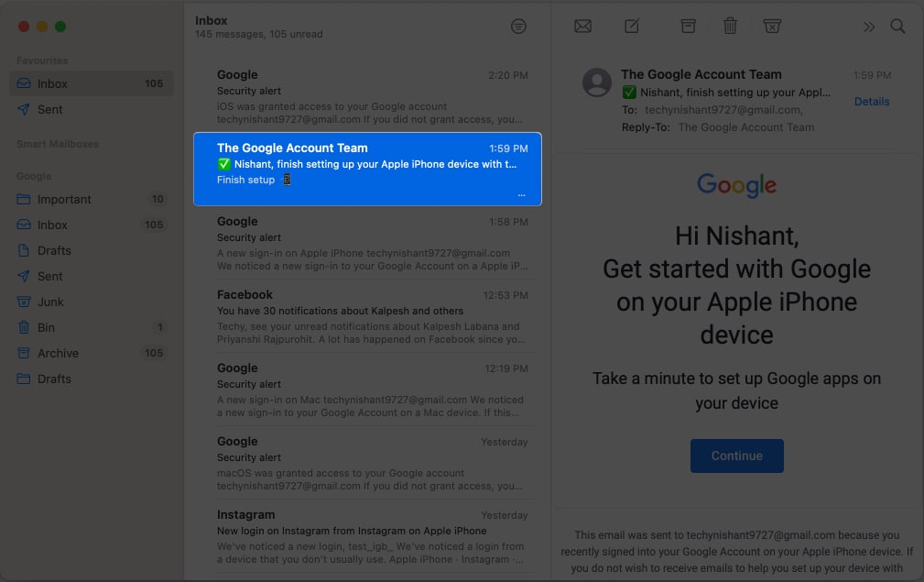Click the Bin trash icon in sidebar
924x582 pixels.
coord(24,327)
